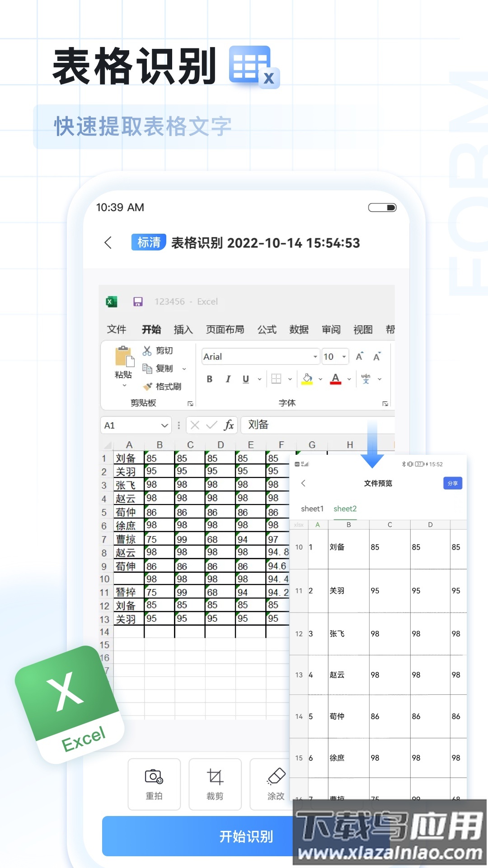
Task: Click the confirm checkmark in formula bar
Action: (x=211, y=425)
